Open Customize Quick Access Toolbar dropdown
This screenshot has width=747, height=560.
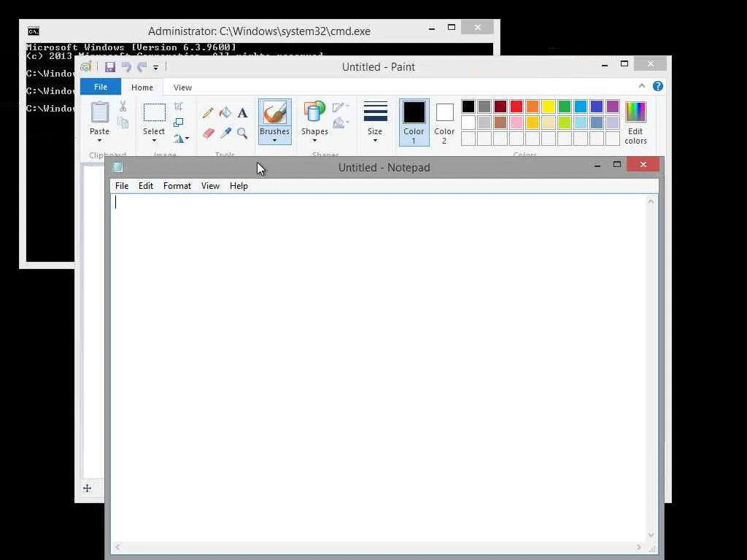(x=156, y=68)
